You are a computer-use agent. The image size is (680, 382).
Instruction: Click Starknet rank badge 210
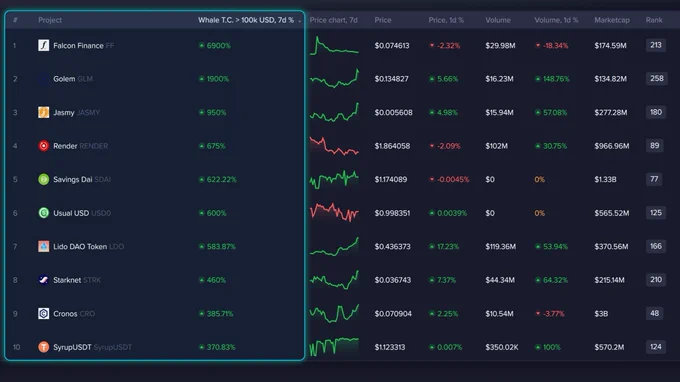[x=656, y=280]
